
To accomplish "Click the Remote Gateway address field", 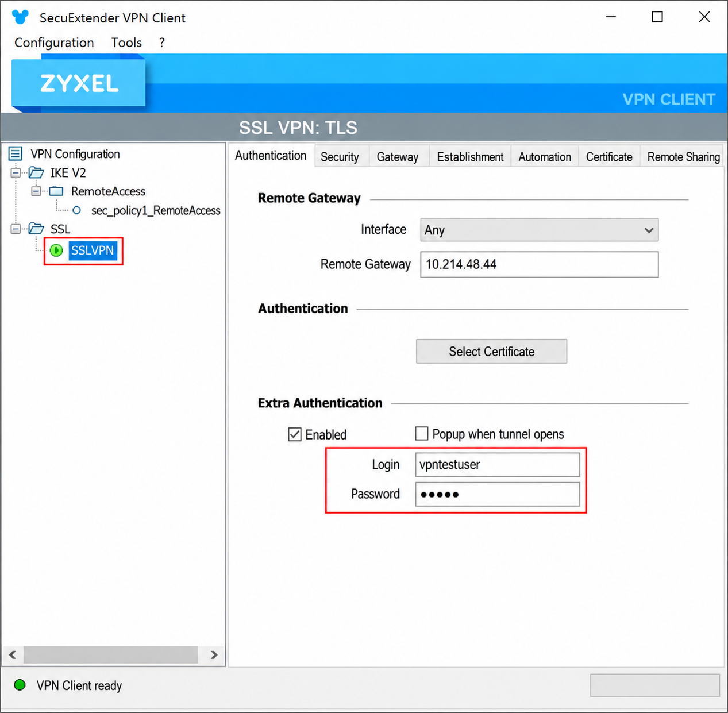I will (x=539, y=264).
